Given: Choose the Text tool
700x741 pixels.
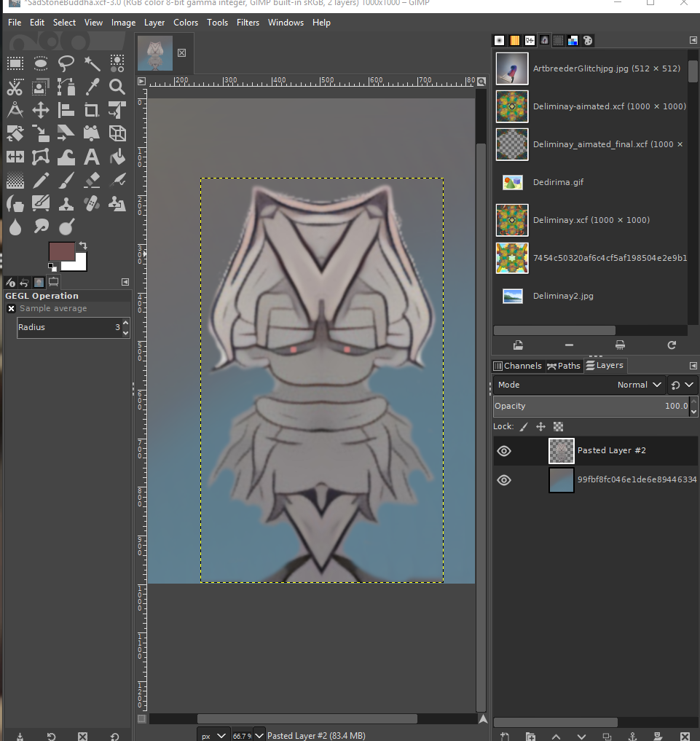Looking at the screenshot, I should click(x=92, y=157).
